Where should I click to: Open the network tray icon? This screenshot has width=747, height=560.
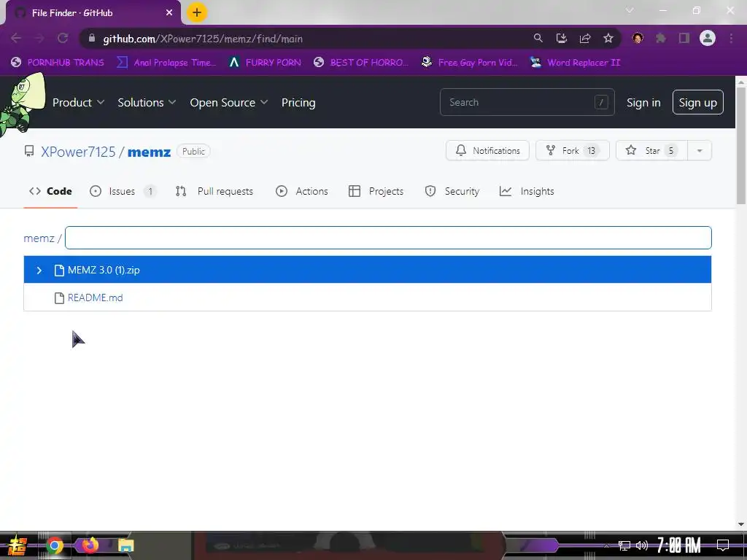[624, 545]
